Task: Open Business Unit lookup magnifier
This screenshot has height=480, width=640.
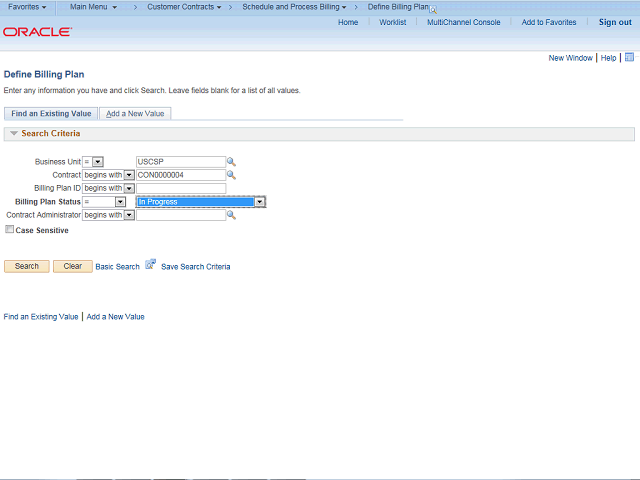Action: coord(231,162)
